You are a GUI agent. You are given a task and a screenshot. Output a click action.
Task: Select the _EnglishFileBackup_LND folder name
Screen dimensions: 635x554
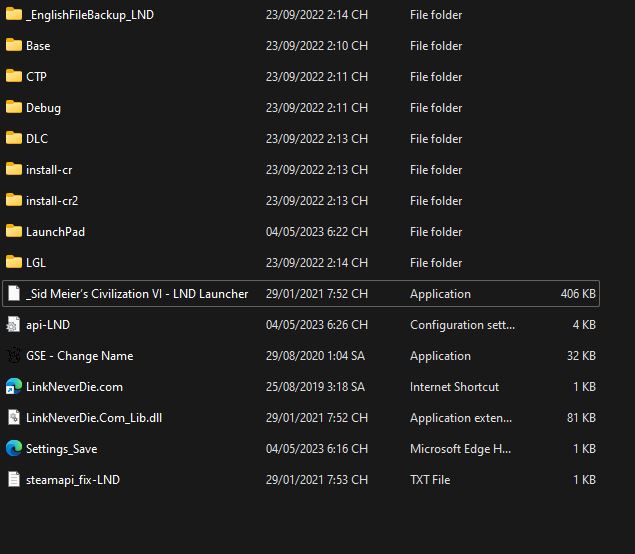point(90,15)
